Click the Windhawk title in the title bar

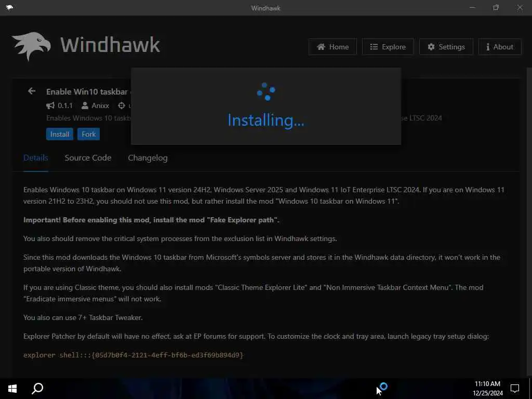265,8
